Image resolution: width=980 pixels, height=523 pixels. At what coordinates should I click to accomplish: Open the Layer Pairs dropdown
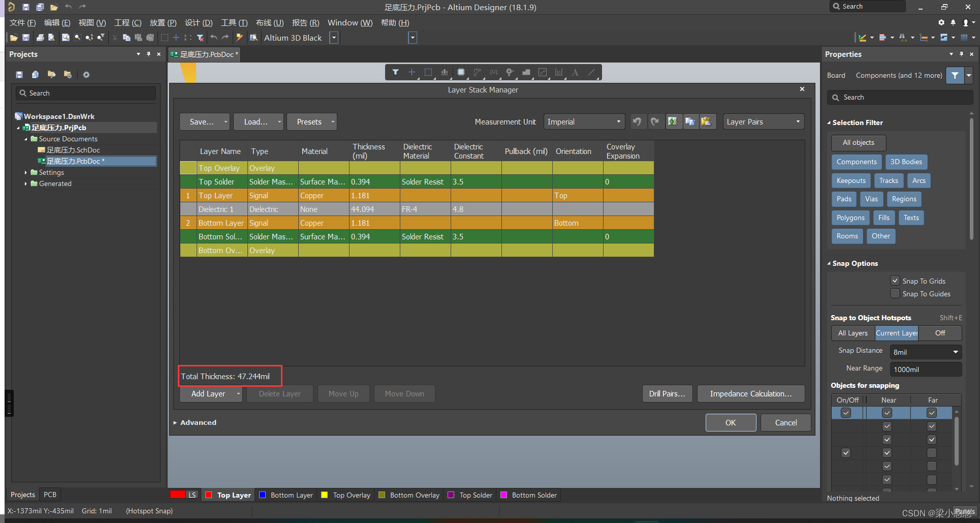tap(763, 121)
